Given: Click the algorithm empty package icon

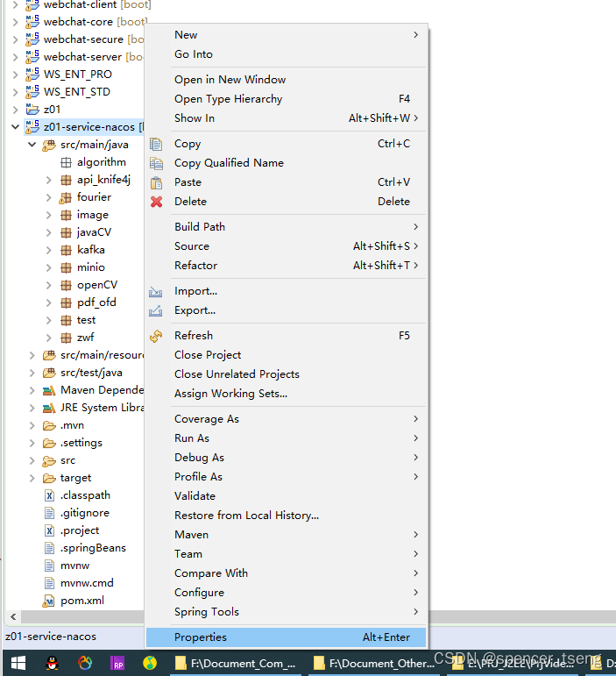Looking at the screenshot, I should click(66, 162).
